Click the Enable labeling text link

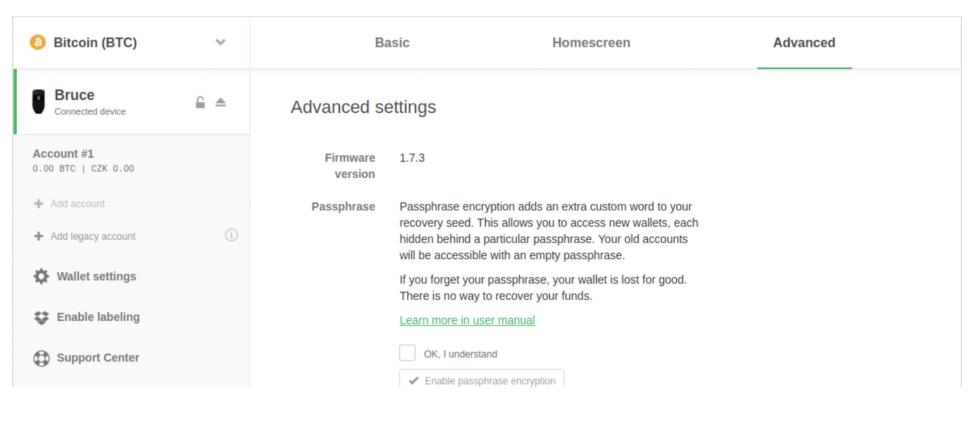click(x=98, y=317)
